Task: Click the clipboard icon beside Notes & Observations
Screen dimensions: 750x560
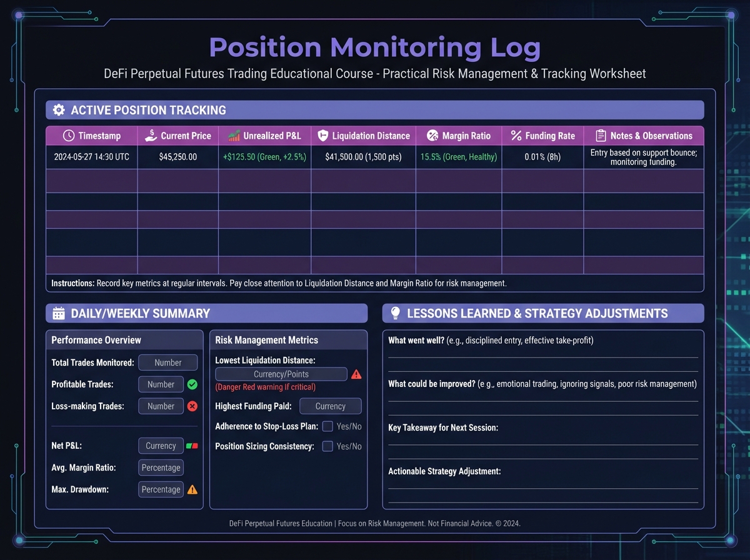Action: [601, 136]
